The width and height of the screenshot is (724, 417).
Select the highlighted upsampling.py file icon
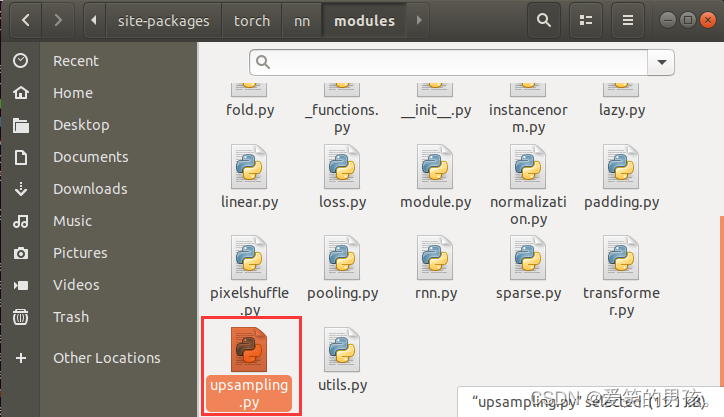tap(249, 350)
